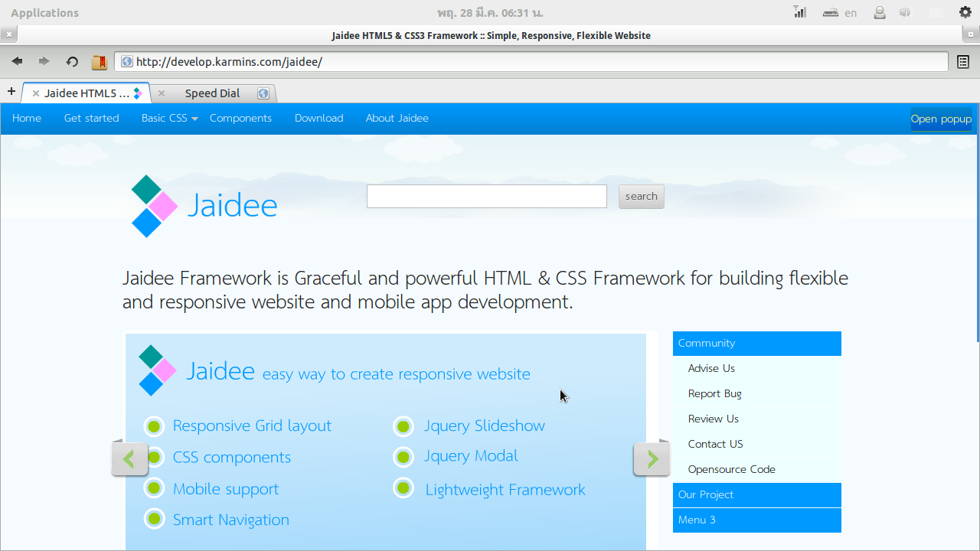Advance the slideshow with right green arrow
This screenshot has width=980, height=551.
click(652, 458)
